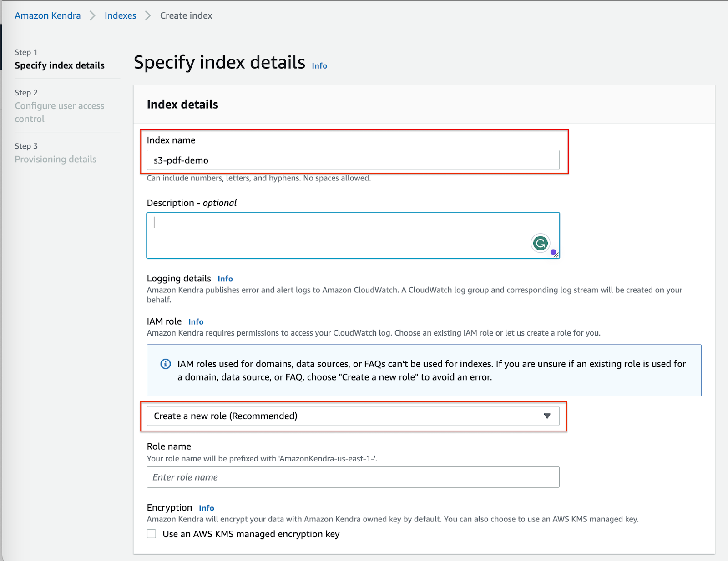Screen dimensions: 728x561
Task: Open Info link next to Logging details
Action: coord(225,279)
